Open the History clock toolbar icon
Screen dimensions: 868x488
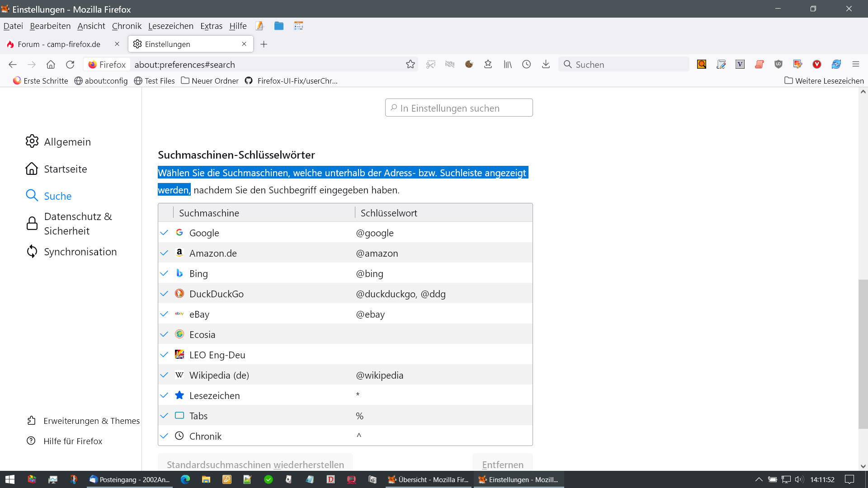(526, 64)
